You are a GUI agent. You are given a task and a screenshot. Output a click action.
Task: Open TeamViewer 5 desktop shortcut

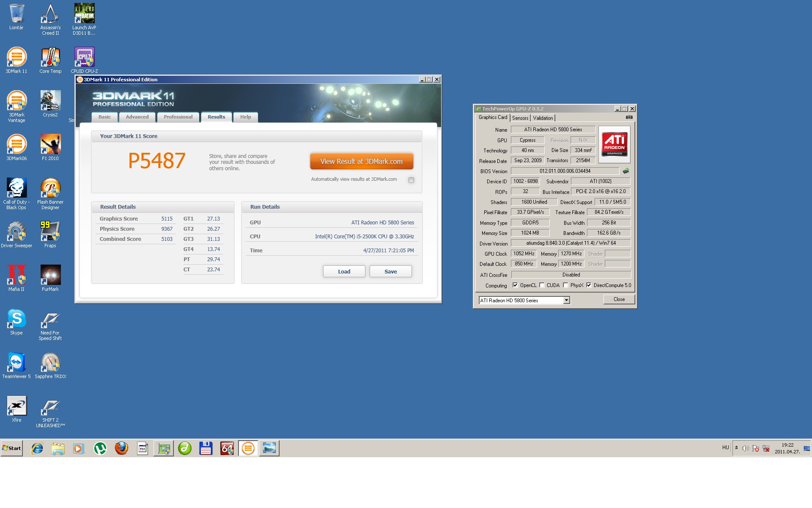(16, 365)
